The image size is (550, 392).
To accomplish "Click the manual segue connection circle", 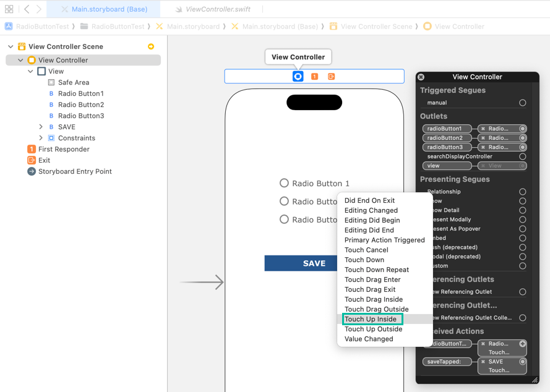I will coord(523,103).
